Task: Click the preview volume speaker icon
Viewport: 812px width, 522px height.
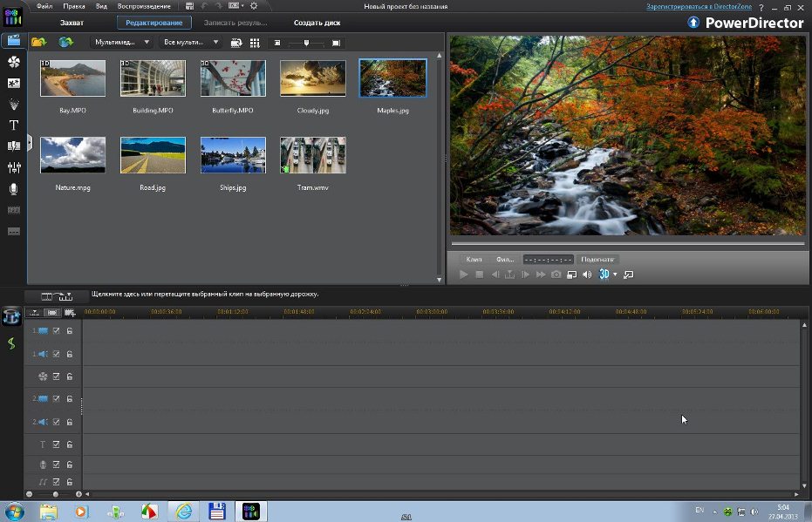Action: coord(587,275)
